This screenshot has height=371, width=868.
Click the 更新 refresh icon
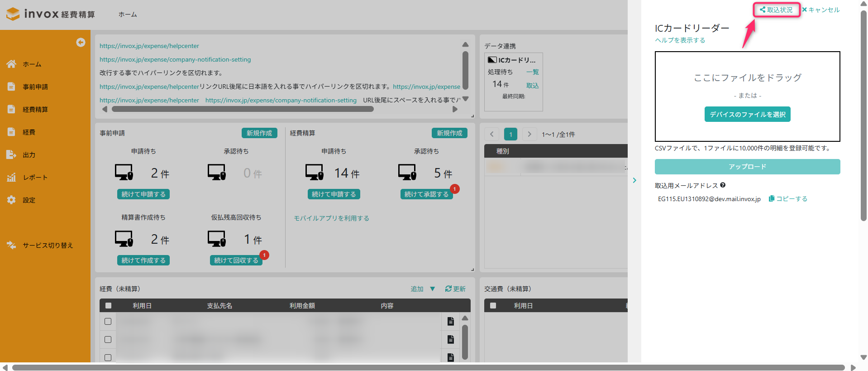(x=448, y=289)
